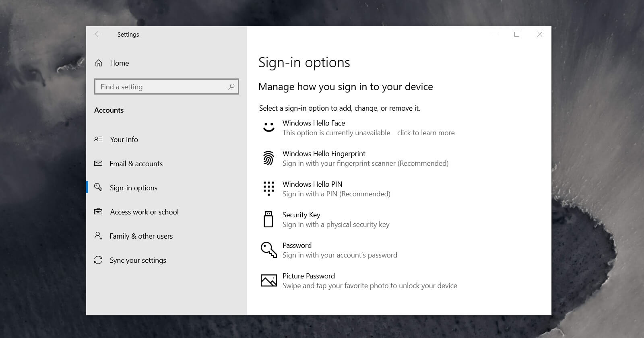
Task: Click the Home house icon
Action: tap(99, 63)
